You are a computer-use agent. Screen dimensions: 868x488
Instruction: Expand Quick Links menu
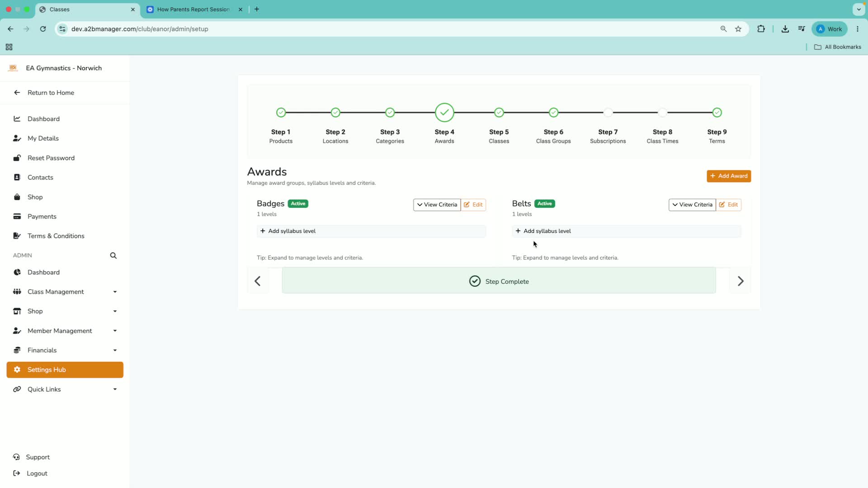tap(65, 389)
